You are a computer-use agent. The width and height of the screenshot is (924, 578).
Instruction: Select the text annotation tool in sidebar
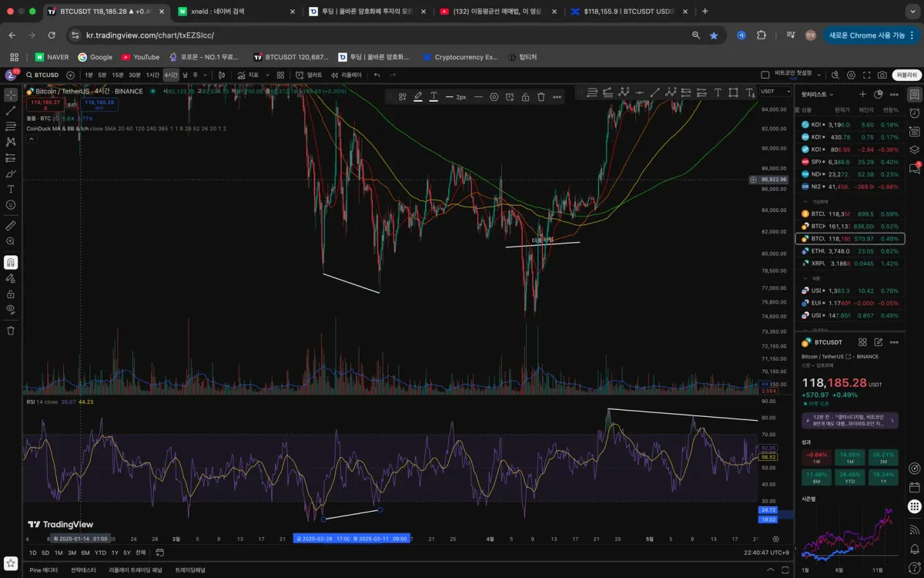click(11, 189)
